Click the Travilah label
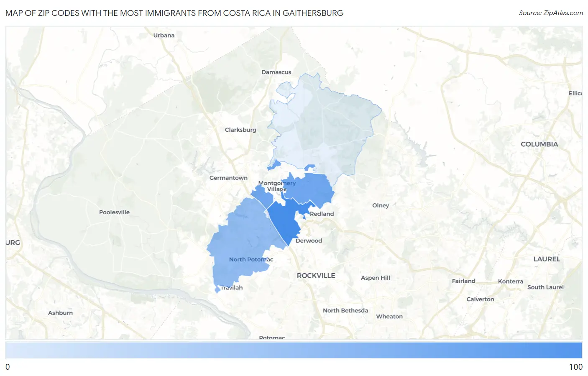This screenshot has width=588, height=376. coord(232,287)
